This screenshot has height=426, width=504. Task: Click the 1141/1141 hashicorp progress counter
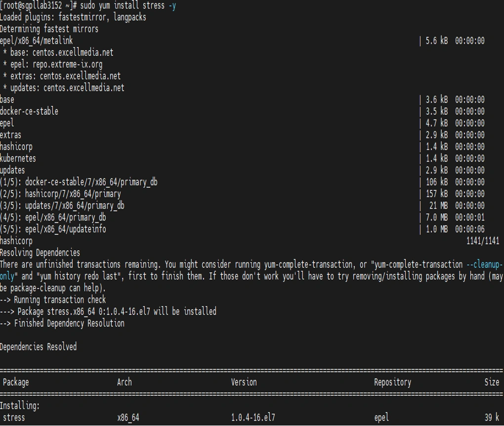coord(483,241)
